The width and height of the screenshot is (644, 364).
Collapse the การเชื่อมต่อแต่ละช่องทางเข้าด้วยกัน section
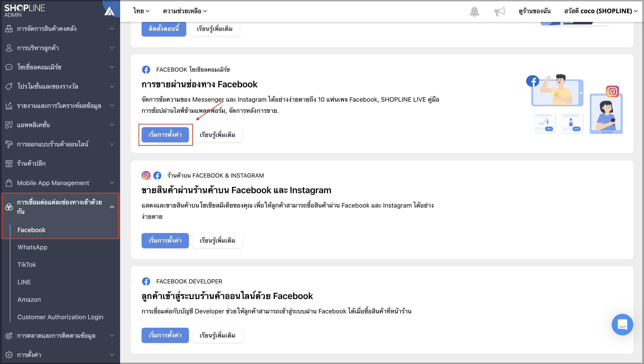60,207
